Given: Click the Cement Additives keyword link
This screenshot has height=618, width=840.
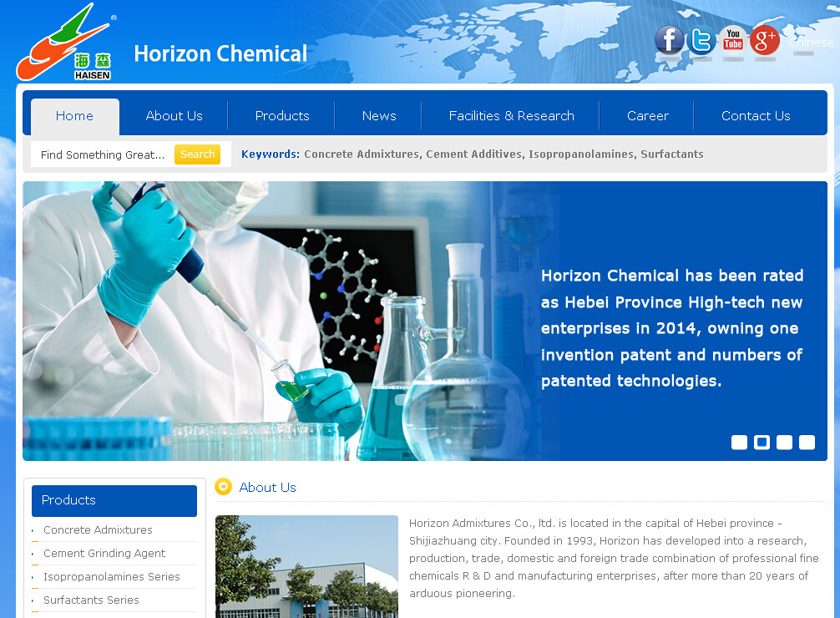Looking at the screenshot, I should [x=475, y=154].
